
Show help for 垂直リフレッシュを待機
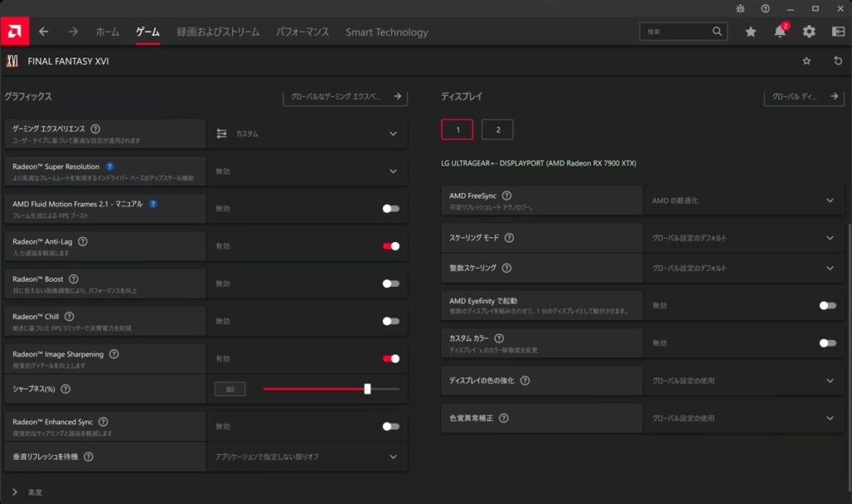pos(88,457)
